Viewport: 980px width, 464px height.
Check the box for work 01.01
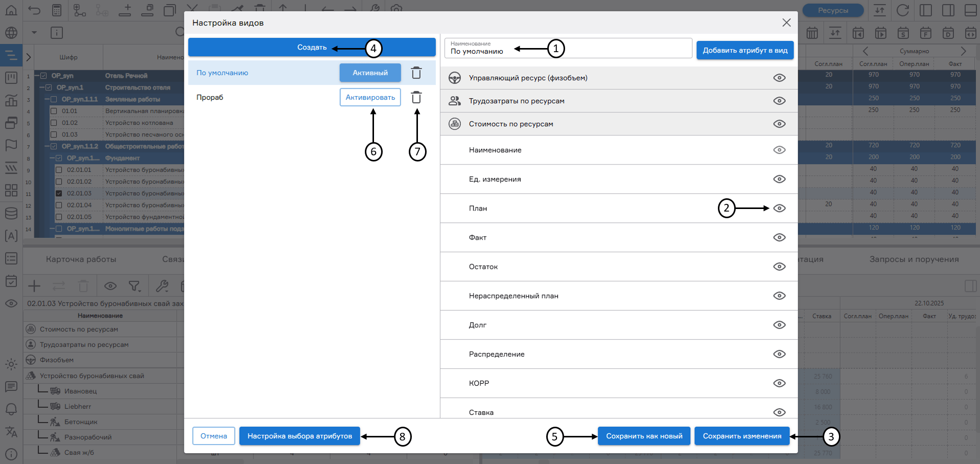(54, 111)
